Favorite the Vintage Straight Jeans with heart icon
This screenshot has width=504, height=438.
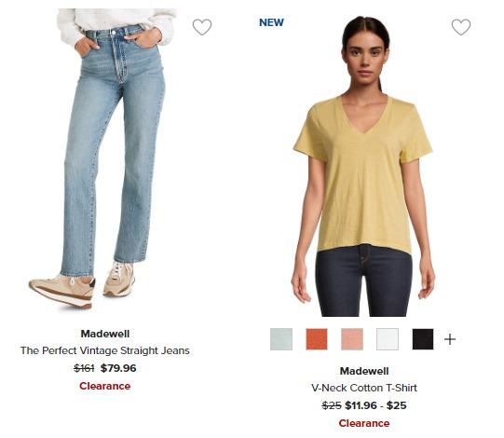202,27
